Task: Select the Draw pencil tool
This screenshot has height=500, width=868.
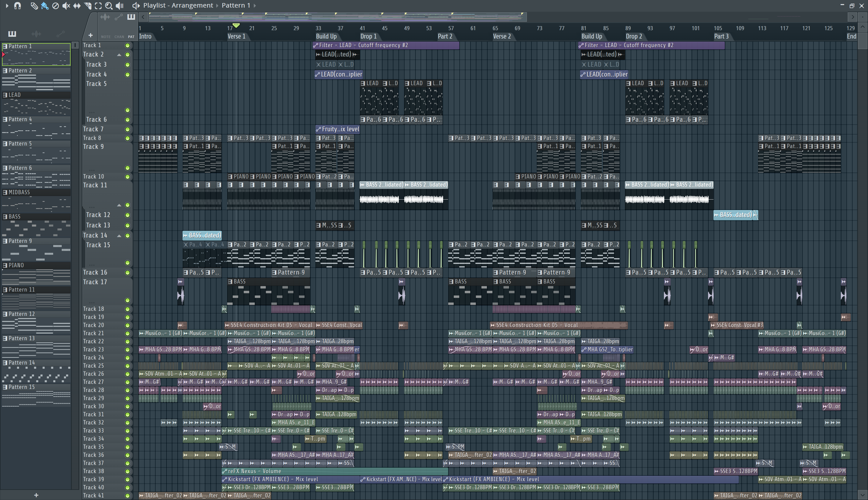Action: pyautogui.click(x=34, y=6)
